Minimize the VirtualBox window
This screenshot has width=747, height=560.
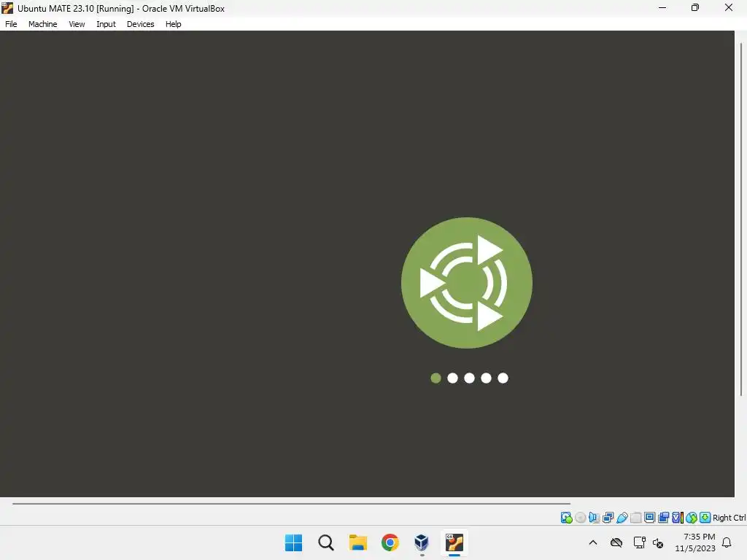(662, 7)
